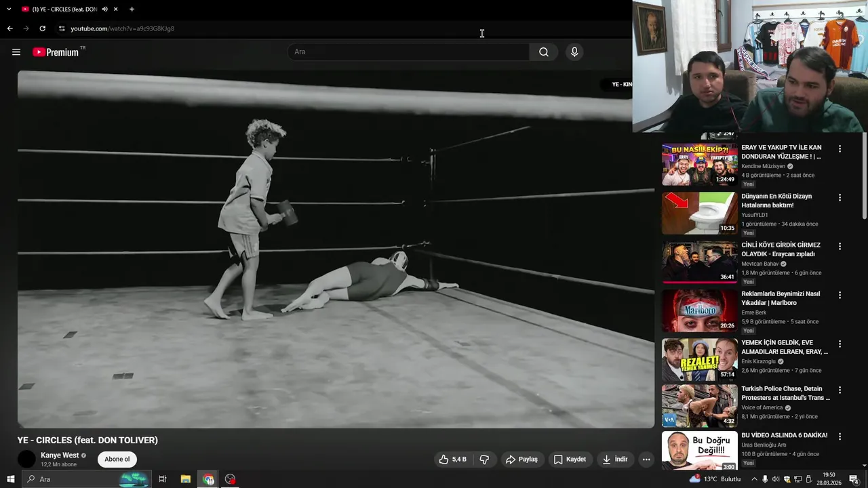Image resolution: width=868 pixels, height=488 pixels.
Task: Click the video title YE - CIRCLES
Action: pyautogui.click(x=87, y=440)
